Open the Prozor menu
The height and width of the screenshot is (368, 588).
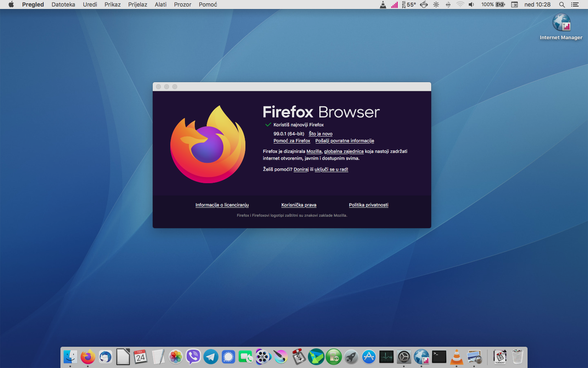click(x=183, y=5)
